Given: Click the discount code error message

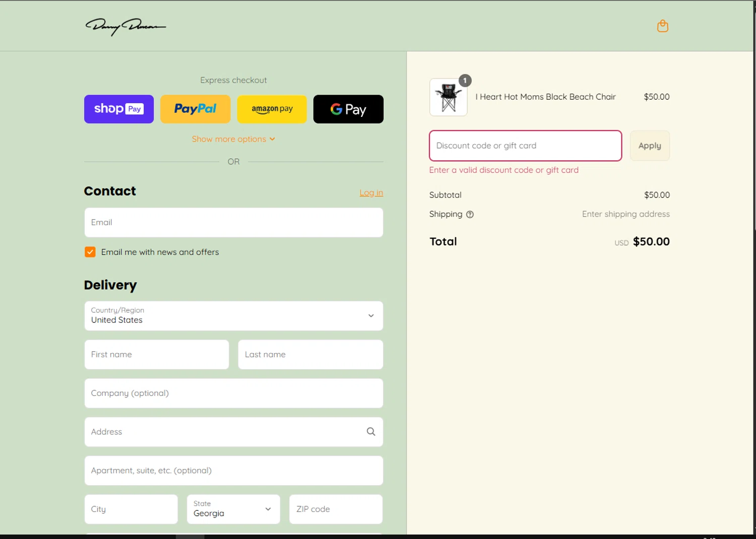Looking at the screenshot, I should click(x=503, y=170).
